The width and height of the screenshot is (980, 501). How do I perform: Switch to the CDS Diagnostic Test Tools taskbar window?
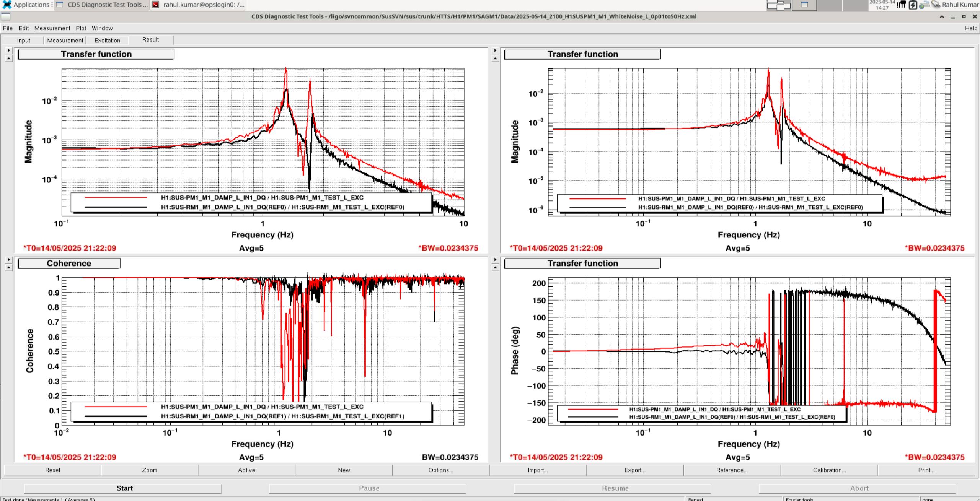tap(102, 5)
